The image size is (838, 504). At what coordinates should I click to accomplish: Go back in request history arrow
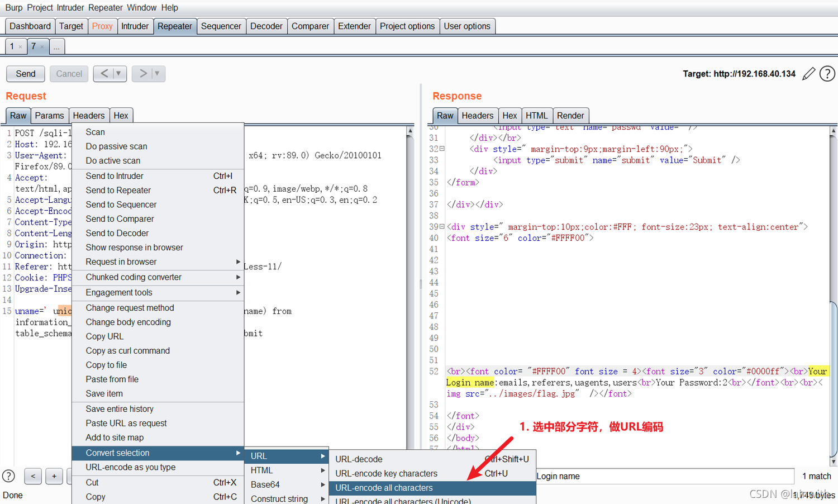point(104,73)
